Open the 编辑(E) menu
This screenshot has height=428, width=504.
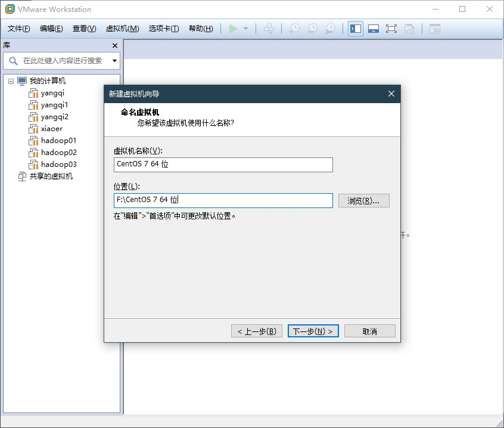(51, 29)
